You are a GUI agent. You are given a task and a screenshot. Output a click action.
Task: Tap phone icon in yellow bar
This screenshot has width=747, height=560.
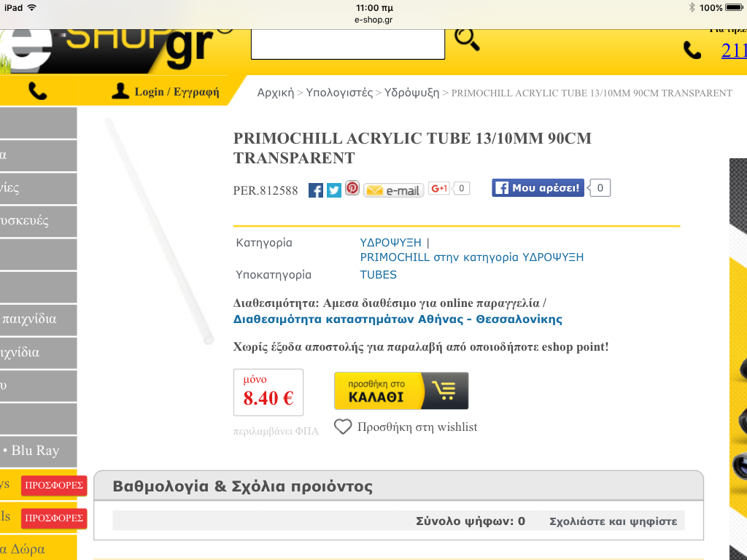(x=38, y=90)
